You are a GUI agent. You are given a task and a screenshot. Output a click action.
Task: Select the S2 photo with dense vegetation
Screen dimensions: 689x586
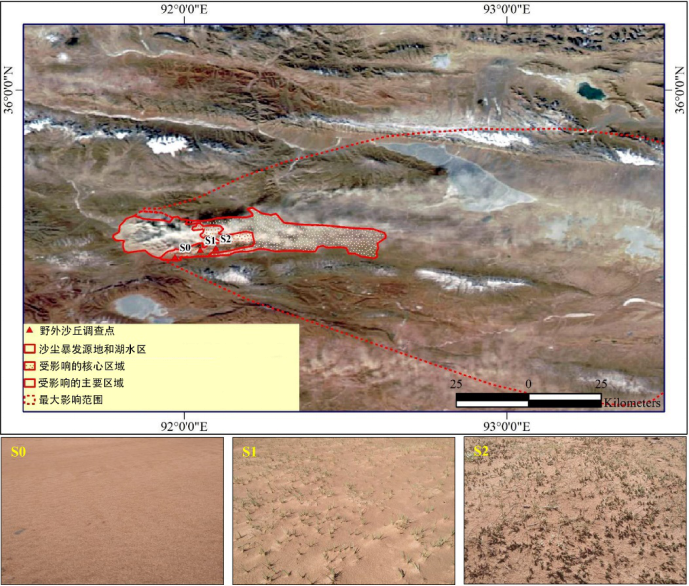click(575, 510)
